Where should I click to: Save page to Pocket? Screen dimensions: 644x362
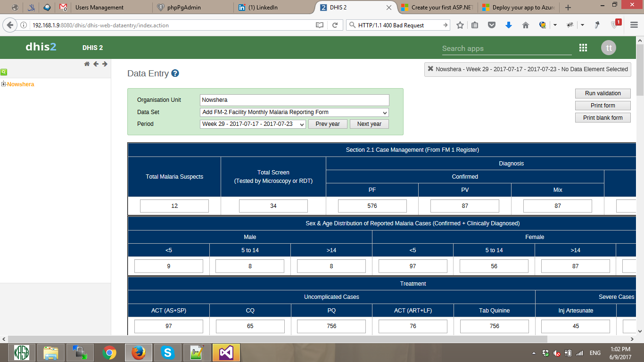click(x=492, y=25)
